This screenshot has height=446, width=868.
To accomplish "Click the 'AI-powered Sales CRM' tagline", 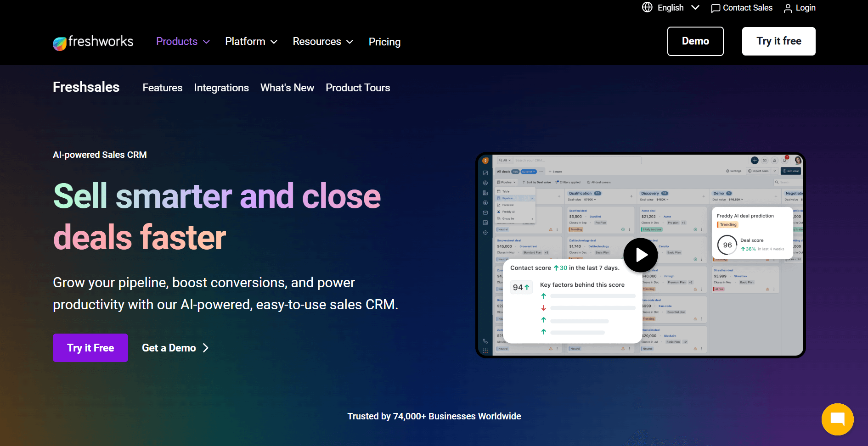I will coord(100,155).
